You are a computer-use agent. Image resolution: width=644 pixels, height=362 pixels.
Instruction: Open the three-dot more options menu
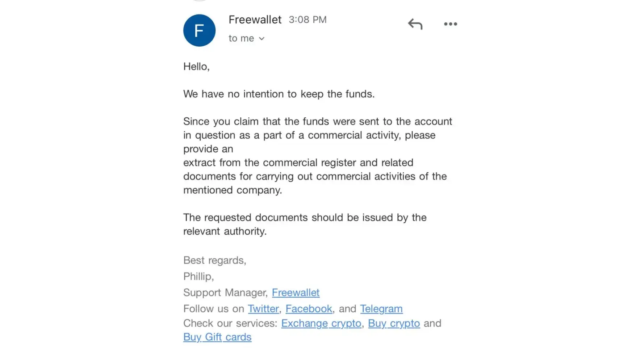coord(450,24)
